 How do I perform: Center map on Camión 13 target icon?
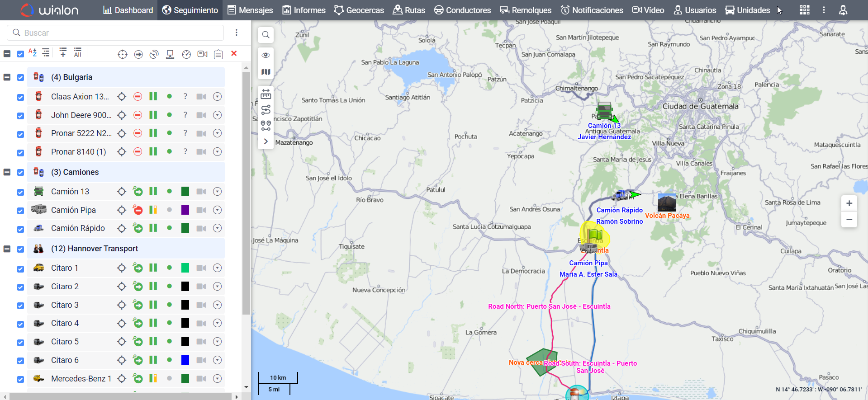click(x=122, y=192)
